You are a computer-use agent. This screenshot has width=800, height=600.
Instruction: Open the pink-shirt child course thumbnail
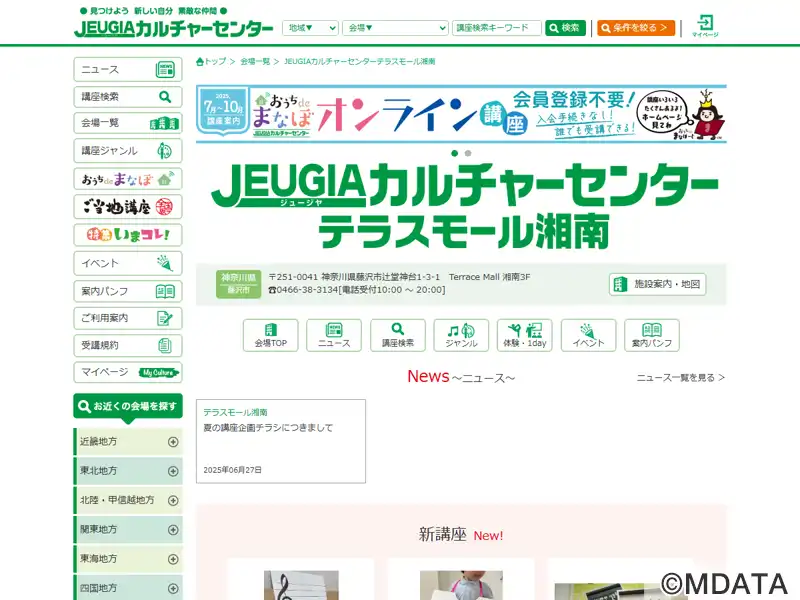[461, 585]
